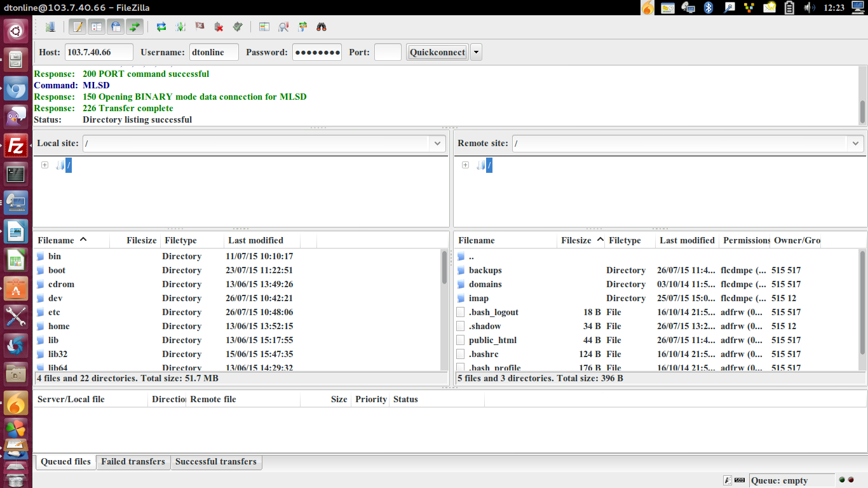Viewport: 868px width, 488px height.
Task: Click the Queue: empty status indicator
Action: [792, 480]
